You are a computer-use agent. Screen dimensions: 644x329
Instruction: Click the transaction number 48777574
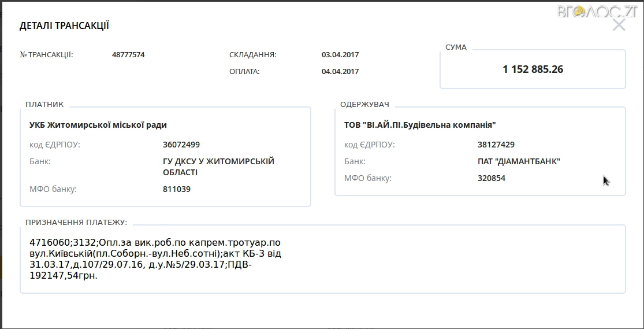[128, 55]
